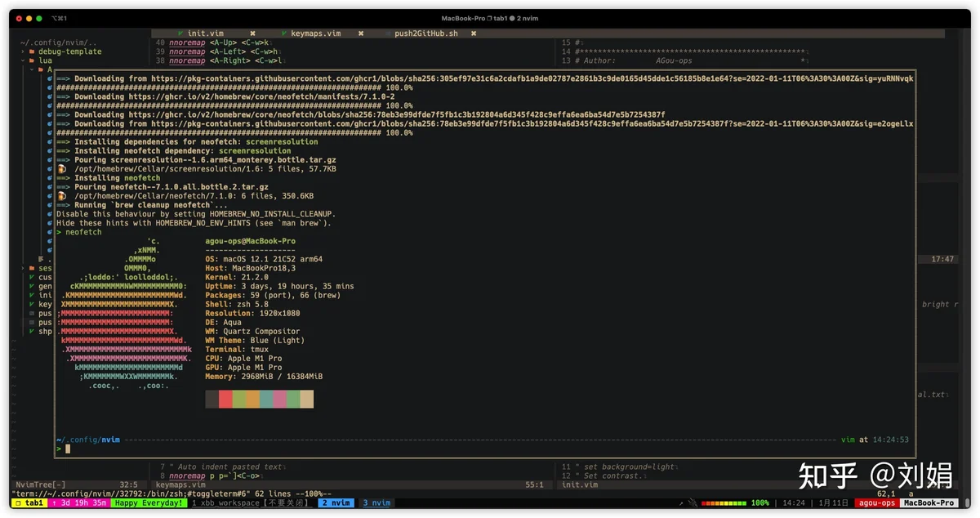Click the '# Author: AGou-ops' comment line
The image size is (980, 518).
point(633,60)
